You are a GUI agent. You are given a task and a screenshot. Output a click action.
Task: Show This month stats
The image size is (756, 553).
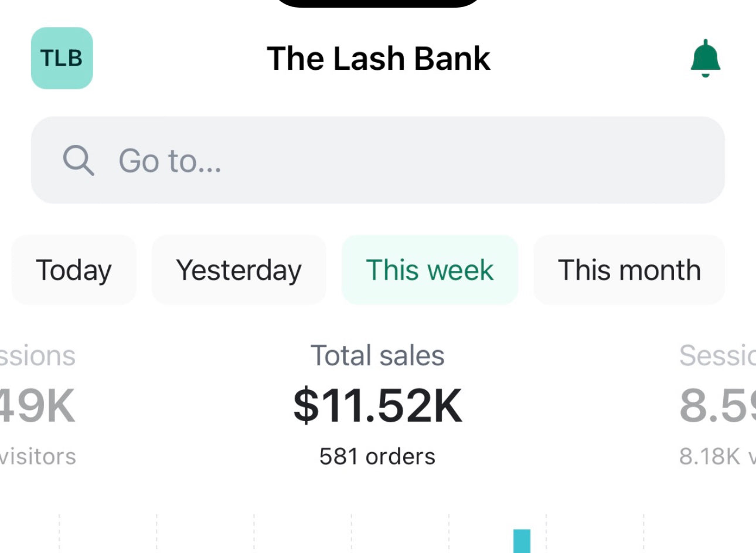pos(629,270)
